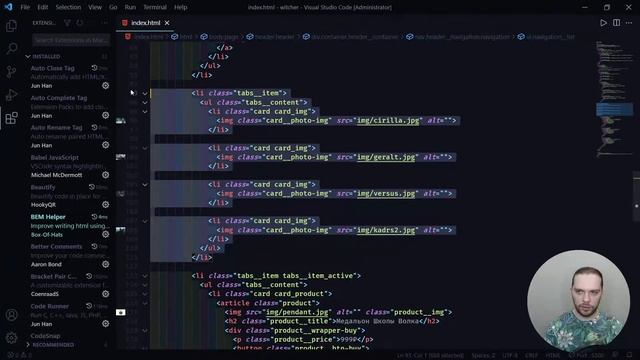This screenshot has height=360, width=640.
Task: Open the Edit menu
Action: (42, 7)
